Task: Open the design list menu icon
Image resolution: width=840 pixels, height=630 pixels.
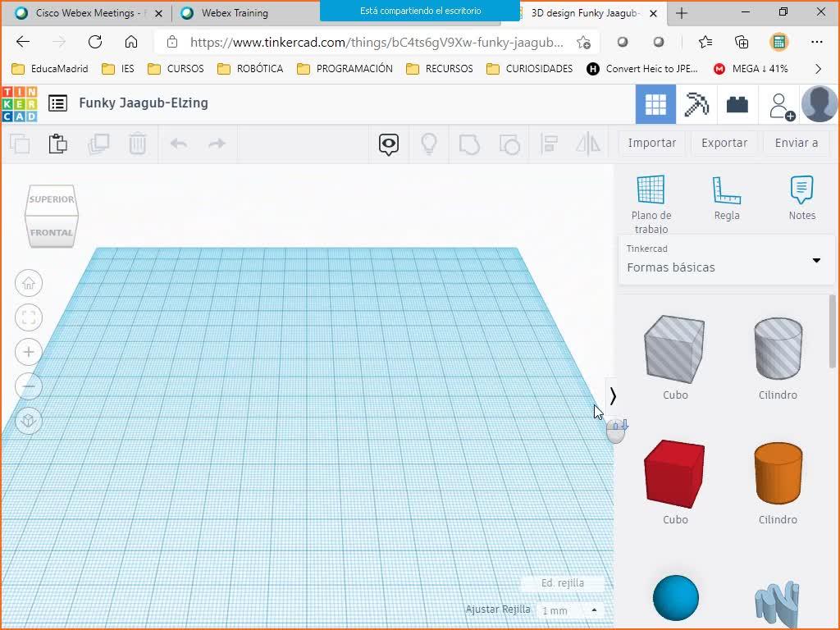Action: [x=57, y=103]
